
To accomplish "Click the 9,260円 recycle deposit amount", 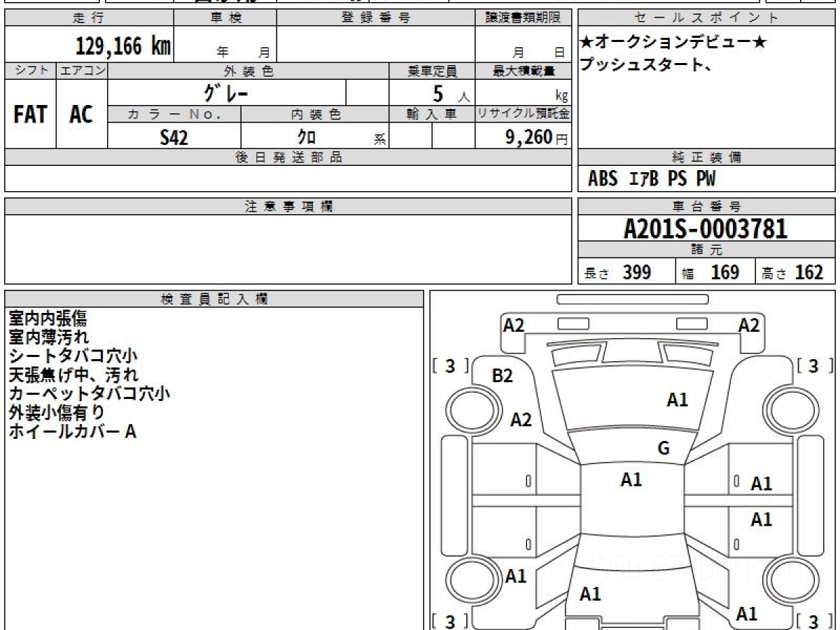I will click(537, 137).
